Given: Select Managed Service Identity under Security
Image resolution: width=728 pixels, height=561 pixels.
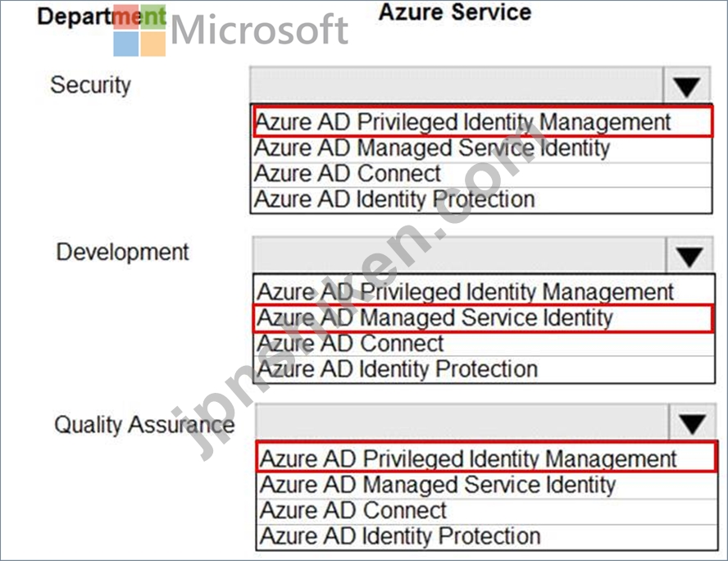Looking at the screenshot, I should point(481,149).
